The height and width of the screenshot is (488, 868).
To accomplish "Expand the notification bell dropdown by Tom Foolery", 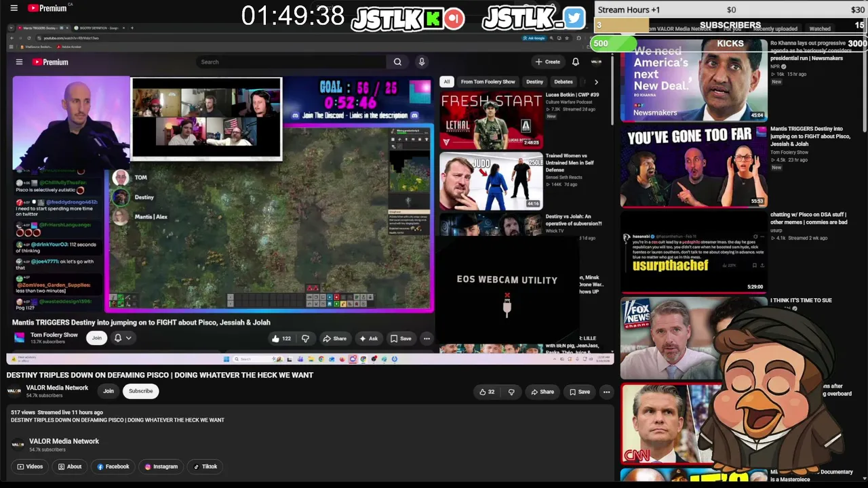I will pyautogui.click(x=123, y=338).
